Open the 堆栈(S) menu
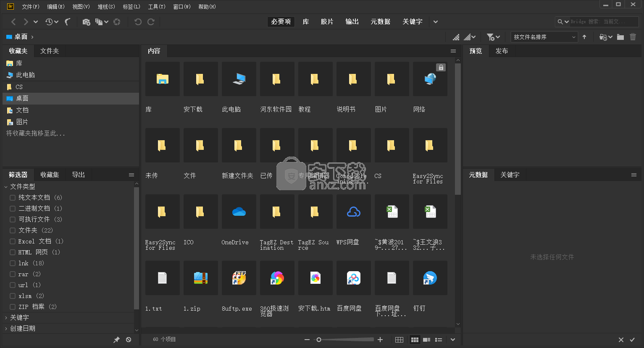 [x=106, y=7]
